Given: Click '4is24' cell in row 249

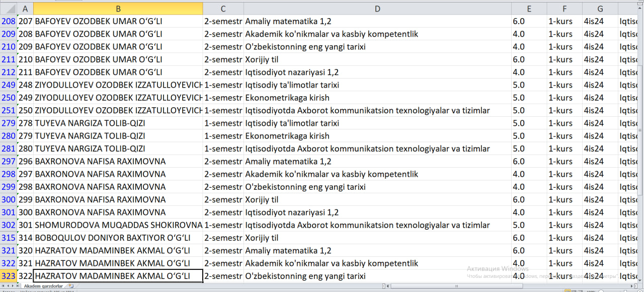Looking at the screenshot, I should click(x=600, y=85).
